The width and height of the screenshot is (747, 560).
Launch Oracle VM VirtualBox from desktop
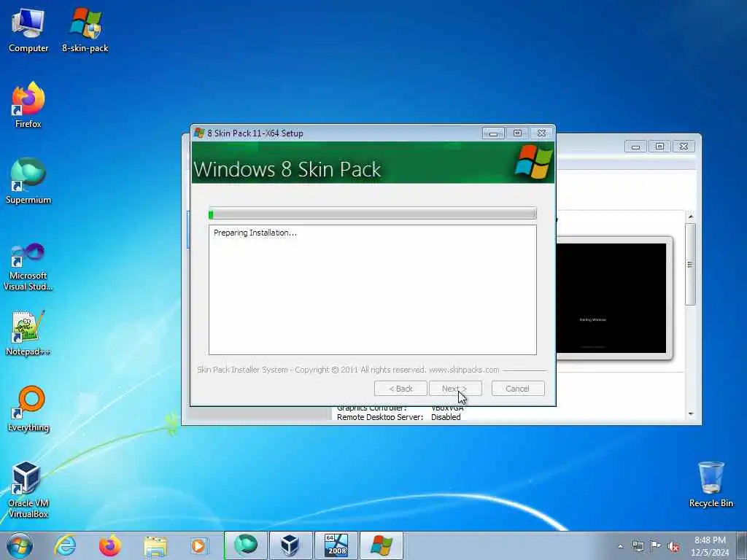28,490
